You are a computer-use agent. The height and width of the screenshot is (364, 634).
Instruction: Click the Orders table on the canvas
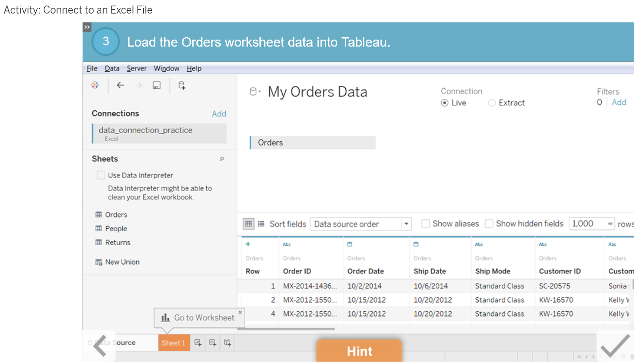point(313,143)
